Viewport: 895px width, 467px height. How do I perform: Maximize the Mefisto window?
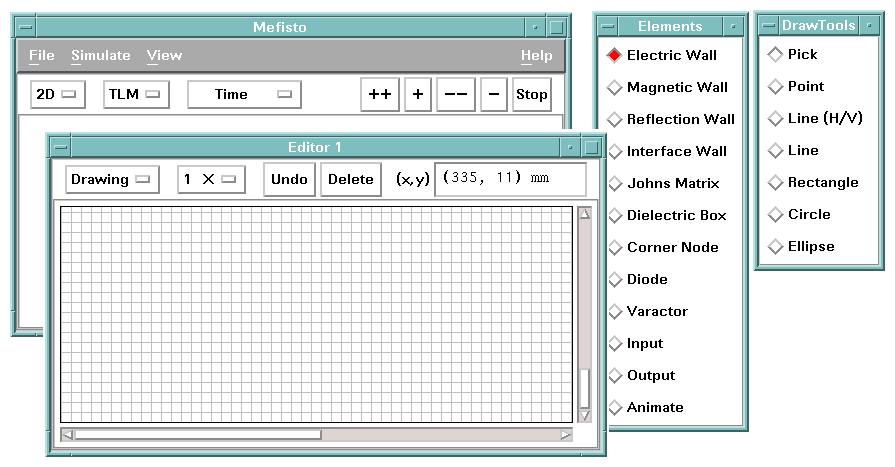[x=557, y=27]
